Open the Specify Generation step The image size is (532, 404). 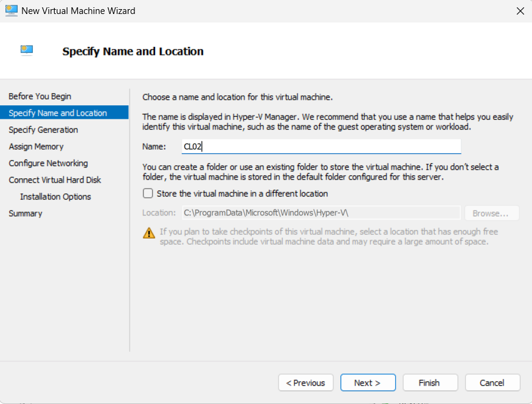pyautogui.click(x=43, y=130)
